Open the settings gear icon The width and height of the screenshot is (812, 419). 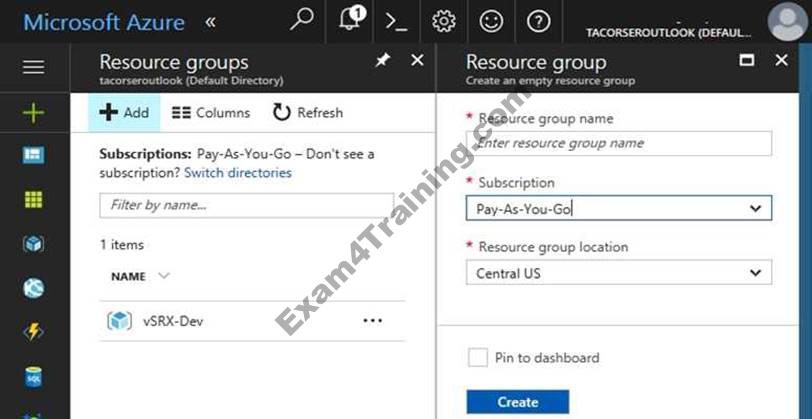click(x=444, y=21)
